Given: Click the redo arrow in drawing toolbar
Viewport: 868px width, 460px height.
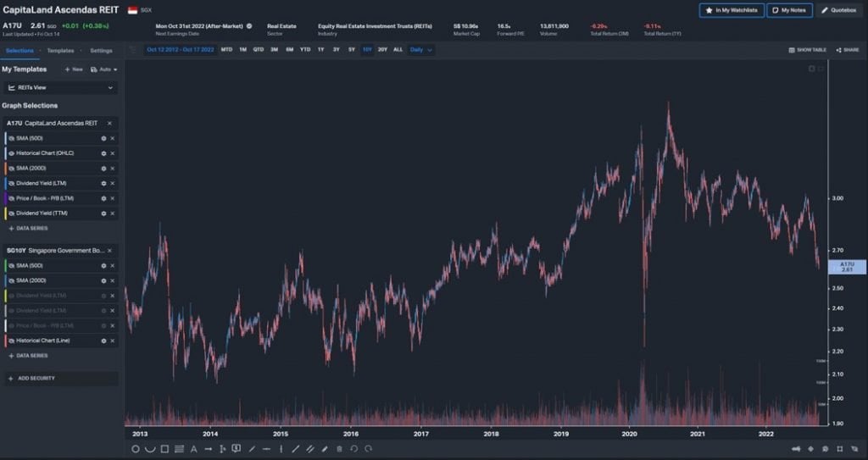Looking at the screenshot, I should [x=368, y=449].
